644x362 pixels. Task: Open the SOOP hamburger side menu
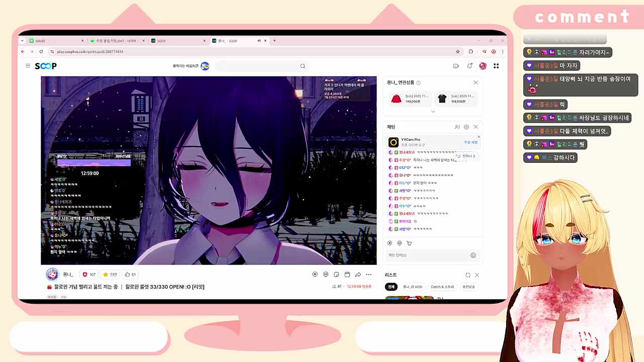[28, 66]
